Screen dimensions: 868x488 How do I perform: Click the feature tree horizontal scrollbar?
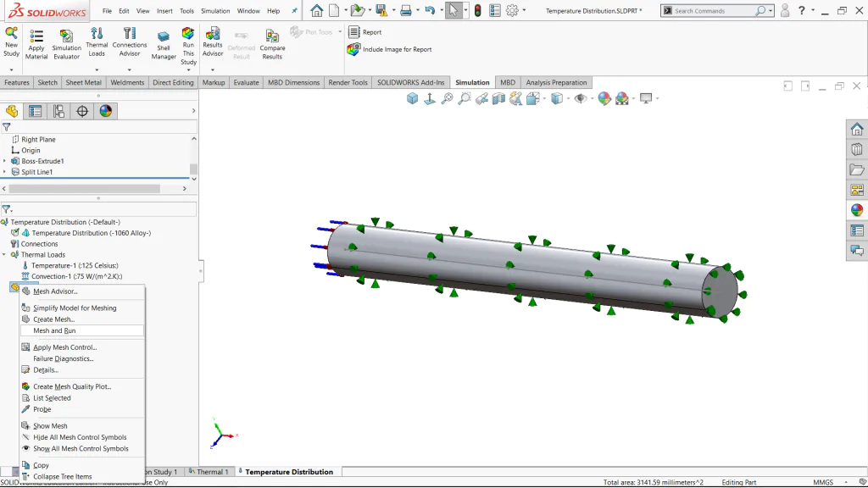pyautogui.click(x=85, y=189)
